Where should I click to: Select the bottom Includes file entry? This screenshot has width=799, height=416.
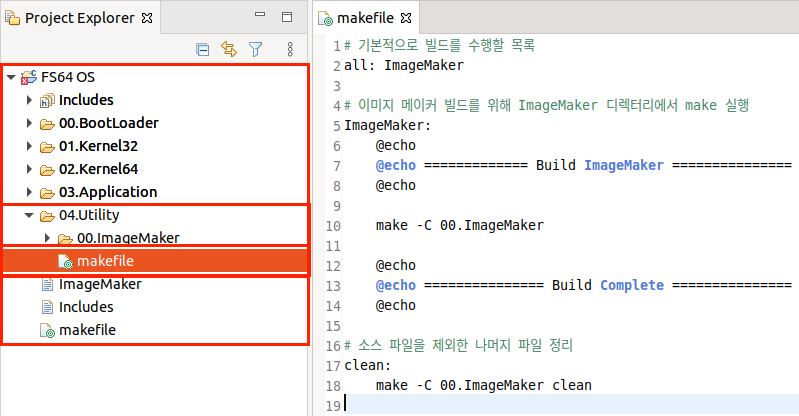(86, 307)
